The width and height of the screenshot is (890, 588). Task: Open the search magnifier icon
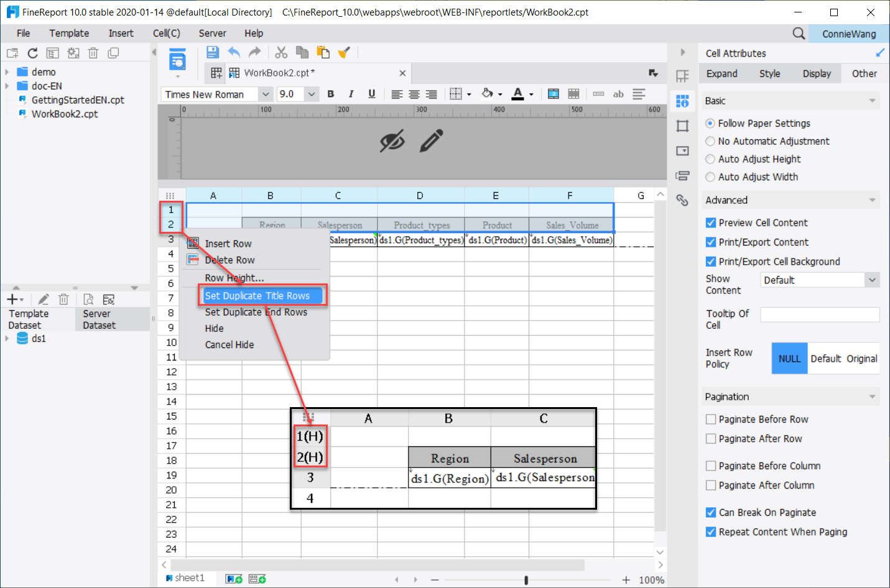click(x=799, y=34)
